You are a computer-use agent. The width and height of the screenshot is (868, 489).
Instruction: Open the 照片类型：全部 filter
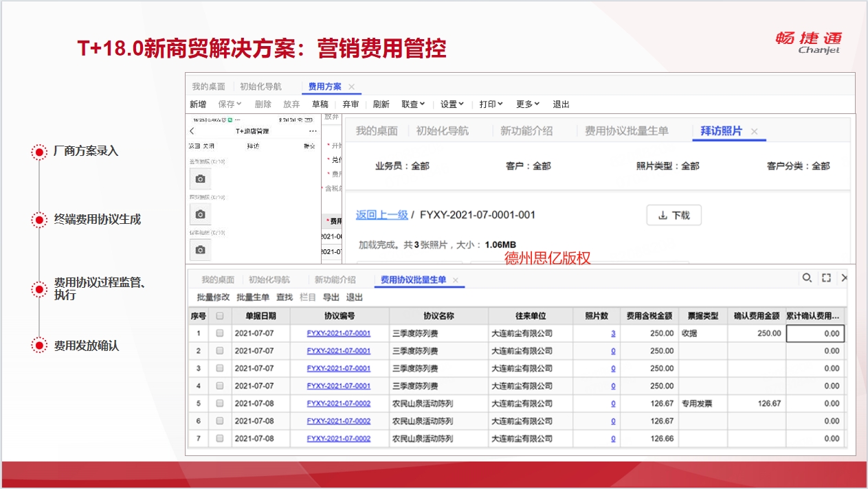click(667, 166)
